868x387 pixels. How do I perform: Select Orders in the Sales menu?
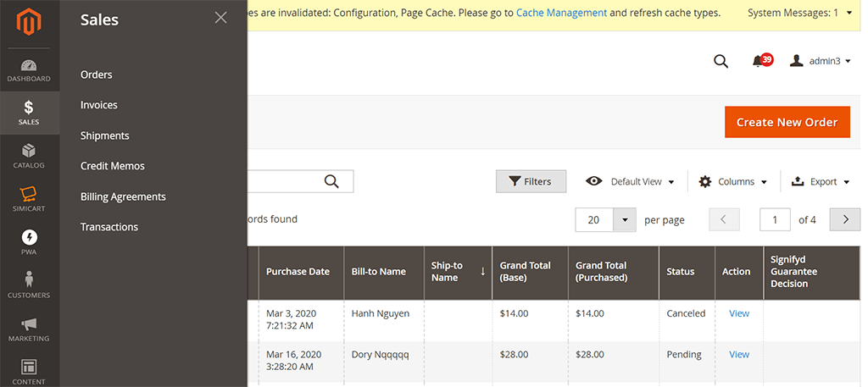click(x=97, y=75)
